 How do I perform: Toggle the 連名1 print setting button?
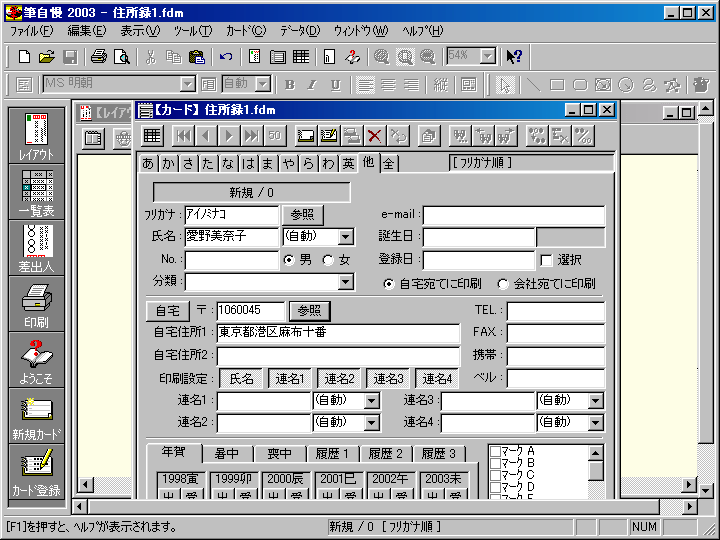[x=290, y=379]
